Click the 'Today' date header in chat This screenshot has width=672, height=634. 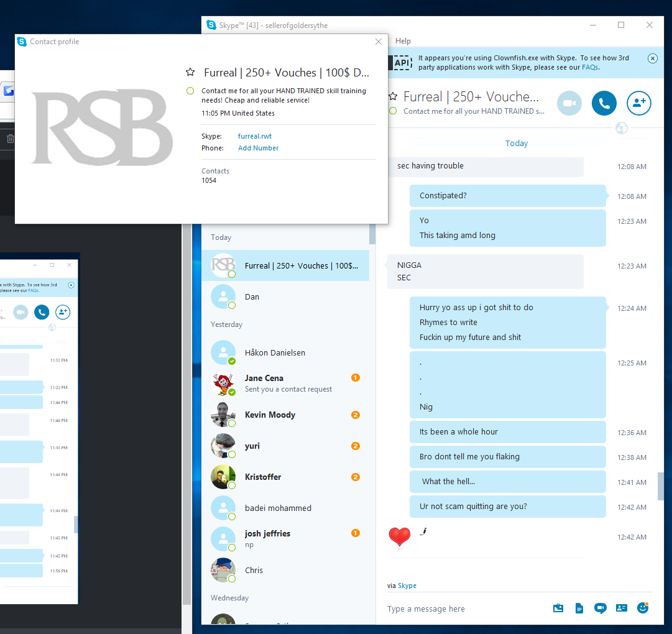coord(517,143)
